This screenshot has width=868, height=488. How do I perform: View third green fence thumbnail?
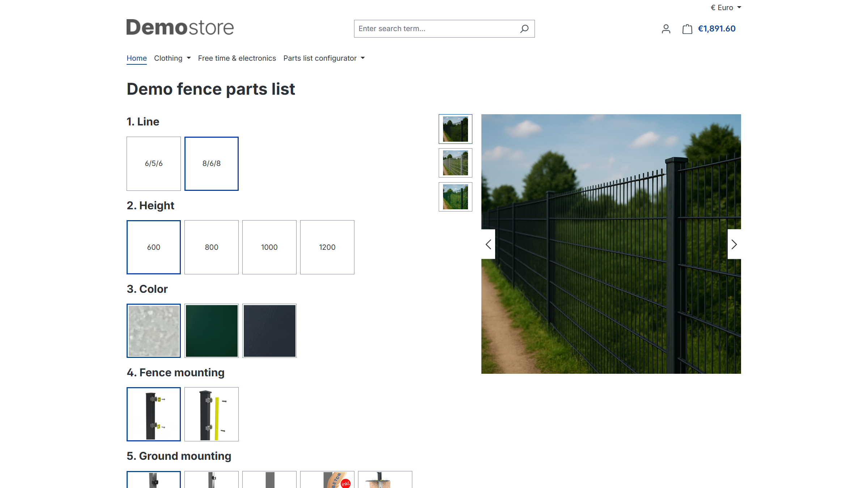click(x=455, y=197)
